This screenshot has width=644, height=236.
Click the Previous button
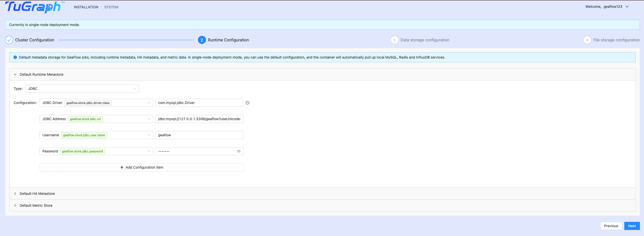point(611,226)
